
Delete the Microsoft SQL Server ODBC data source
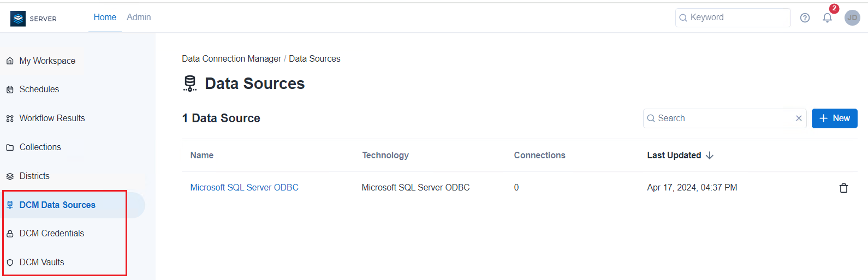(843, 188)
